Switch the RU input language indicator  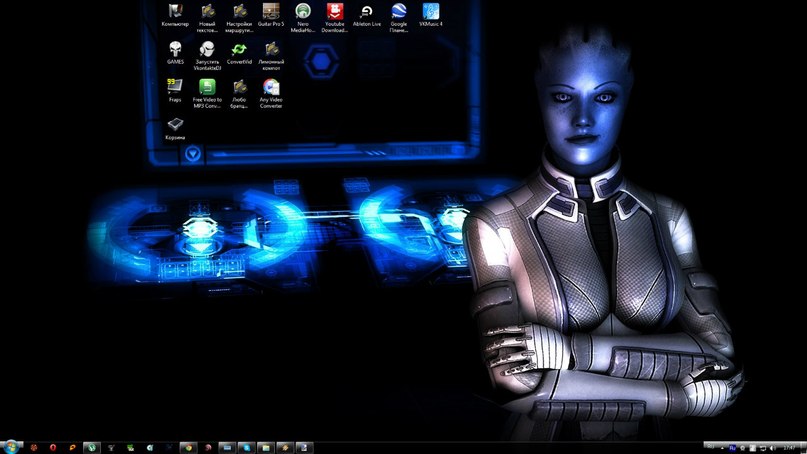coord(733,445)
